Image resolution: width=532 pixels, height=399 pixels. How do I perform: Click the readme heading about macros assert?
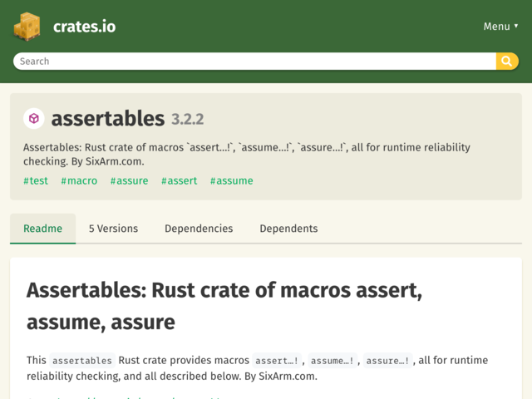224,306
